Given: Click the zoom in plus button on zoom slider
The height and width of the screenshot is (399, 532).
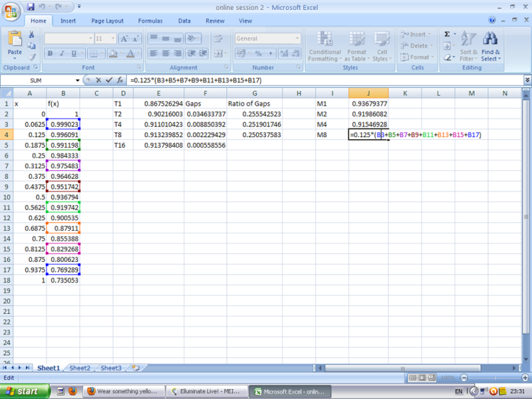Looking at the screenshot, I should click(x=525, y=378).
